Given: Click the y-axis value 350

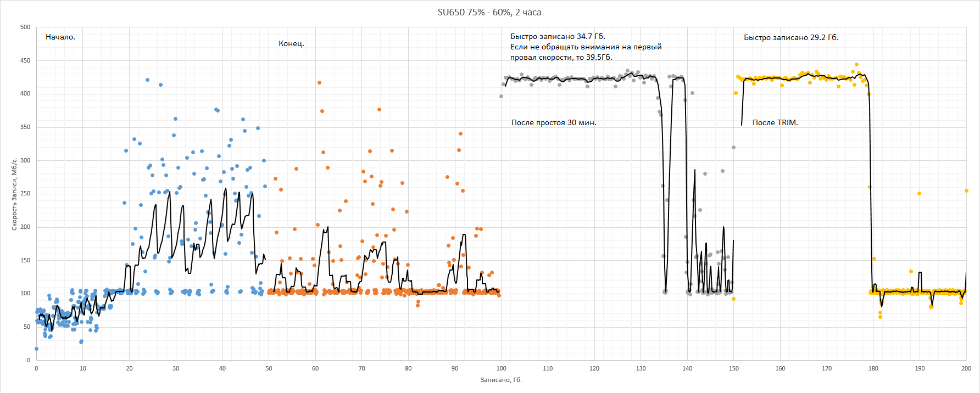Looking at the screenshot, I should 25,127.
